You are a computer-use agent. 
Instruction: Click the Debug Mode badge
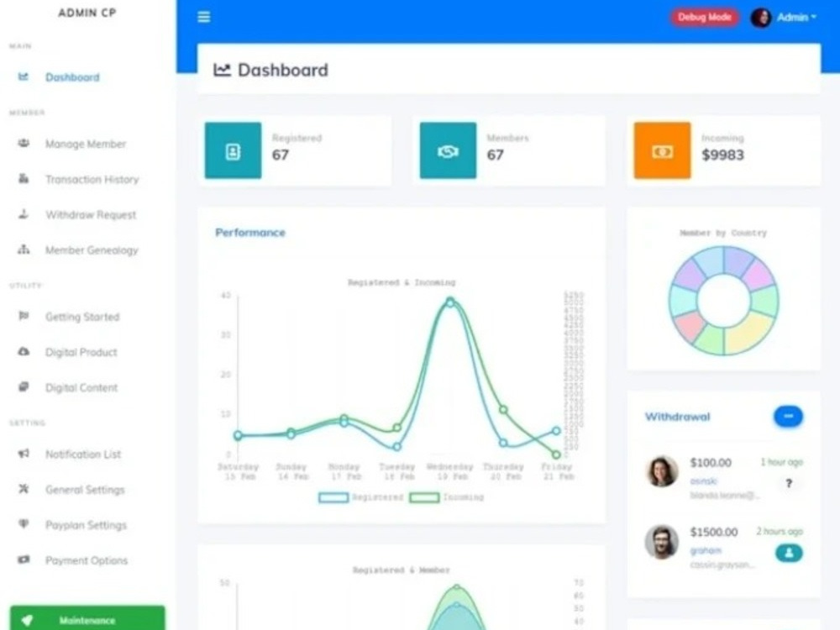pyautogui.click(x=704, y=17)
